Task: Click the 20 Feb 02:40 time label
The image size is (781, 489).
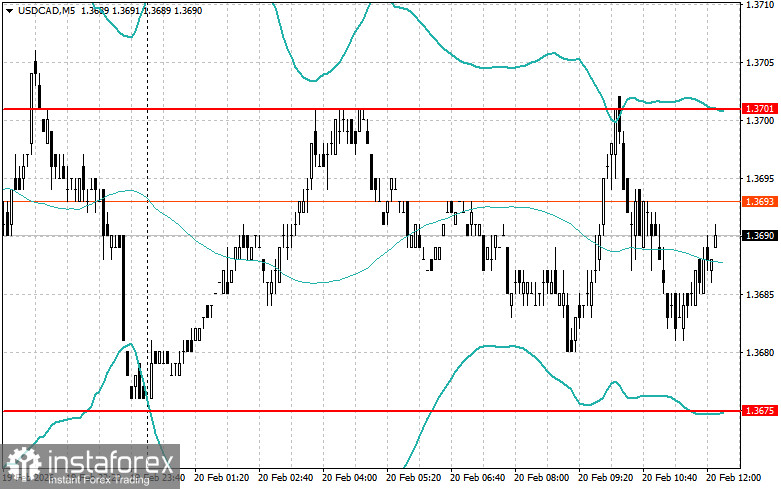Action: pos(285,478)
